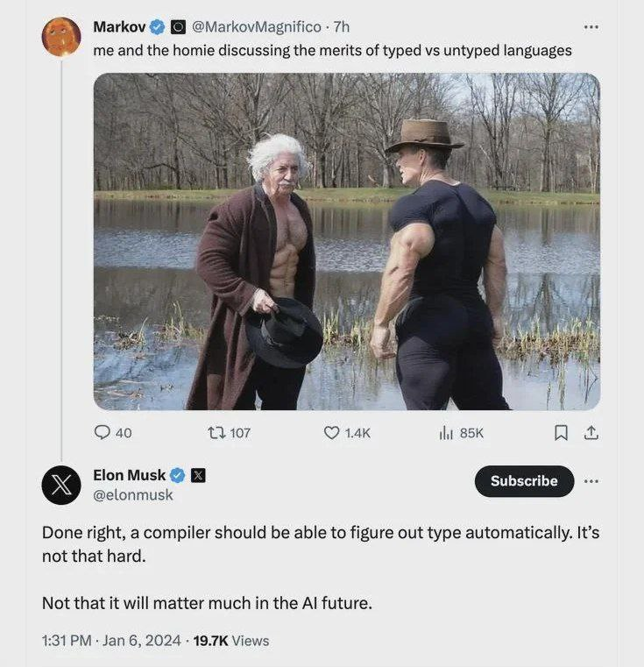Like the tweet with heart icon
The image size is (644, 667).
(332, 432)
